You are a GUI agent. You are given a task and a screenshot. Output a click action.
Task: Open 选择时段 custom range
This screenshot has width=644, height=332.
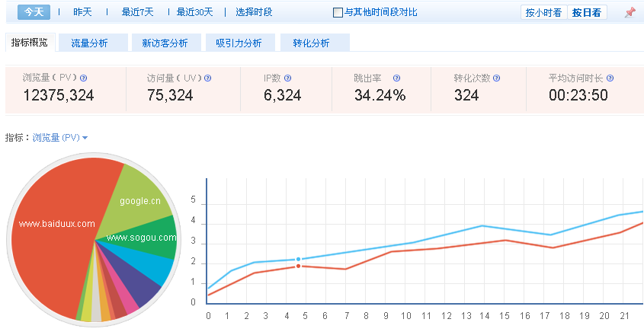254,12
